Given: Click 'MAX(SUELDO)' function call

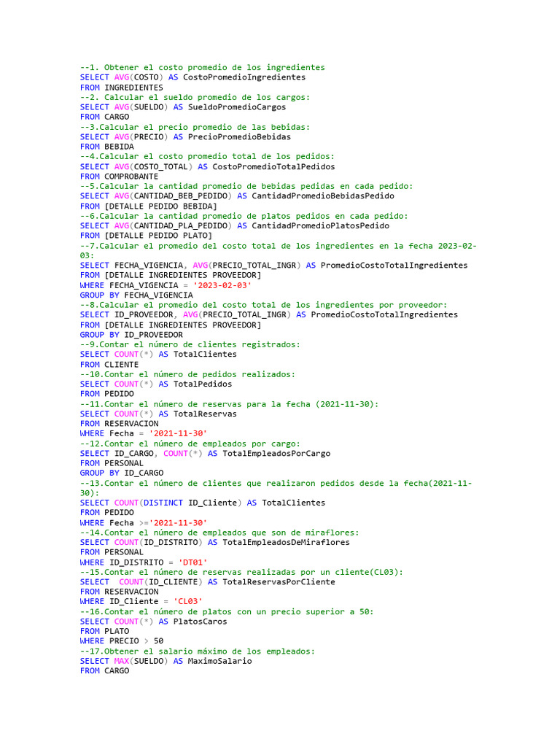Looking at the screenshot, I should click(x=141, y=661).
